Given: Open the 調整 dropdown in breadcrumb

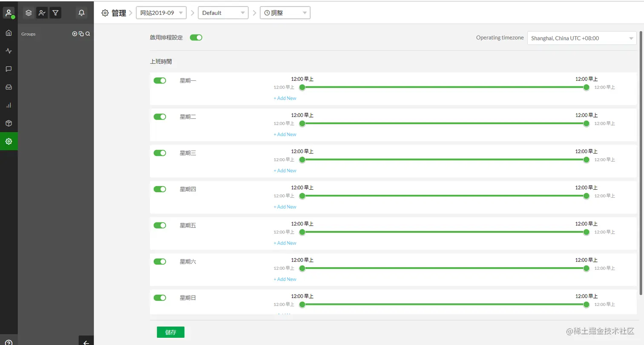Looking at the screenshot, I should pyautogui.click(x=285, y=13).
